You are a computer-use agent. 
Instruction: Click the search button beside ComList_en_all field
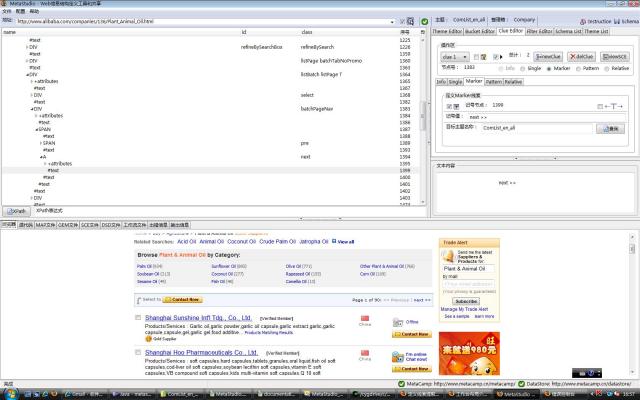pos(610,129)
